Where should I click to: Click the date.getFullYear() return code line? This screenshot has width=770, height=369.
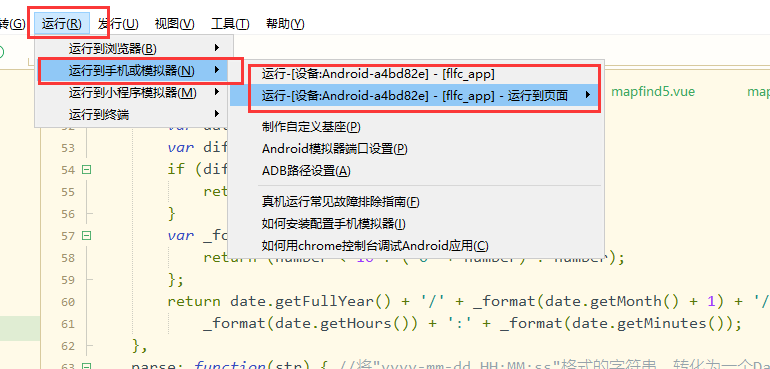[468, 301]
